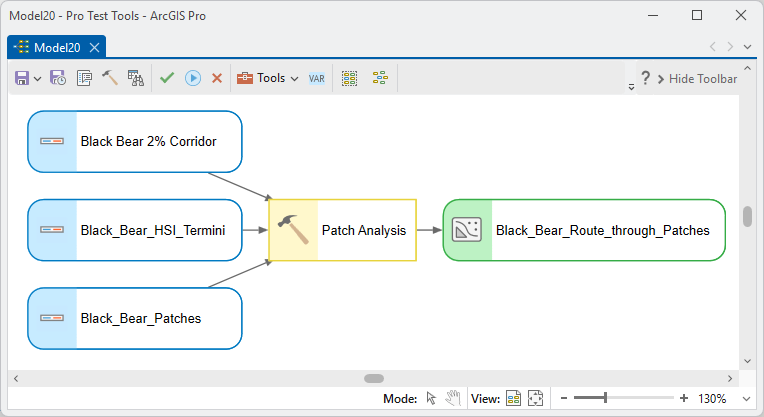
Task: Click the vertical scrollbar thumb
Action: (x=747, y=217)
